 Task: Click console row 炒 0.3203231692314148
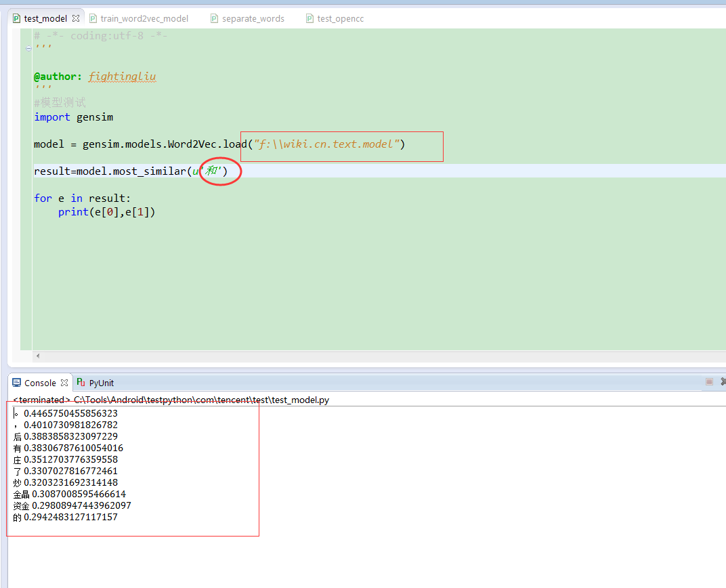point(65,483)
